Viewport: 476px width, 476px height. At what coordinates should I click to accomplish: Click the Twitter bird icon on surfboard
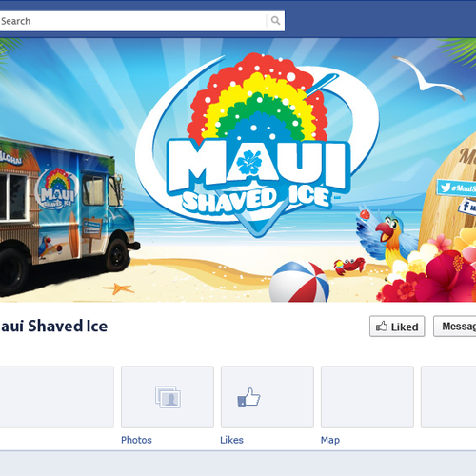tap(446, 188)
